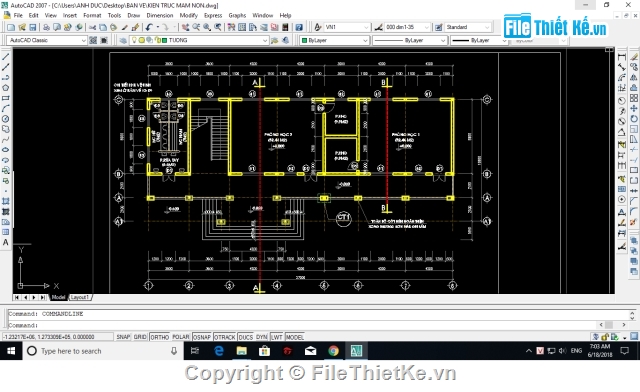Click the Plot print icon
This screenshot has height=392, width=640.
[47, 27]
